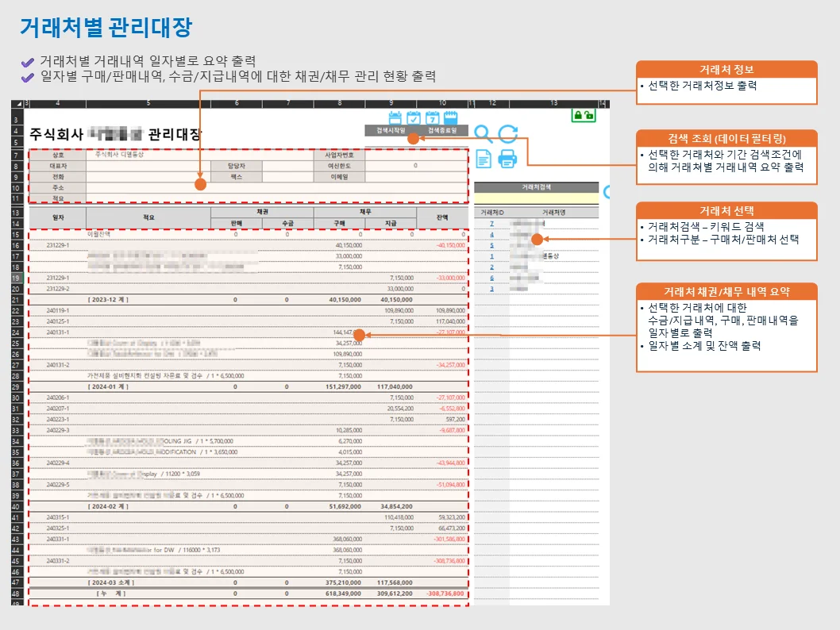Click 거래처ID link 3 at list bottom

pyautogui.click(x=491, y=286)
